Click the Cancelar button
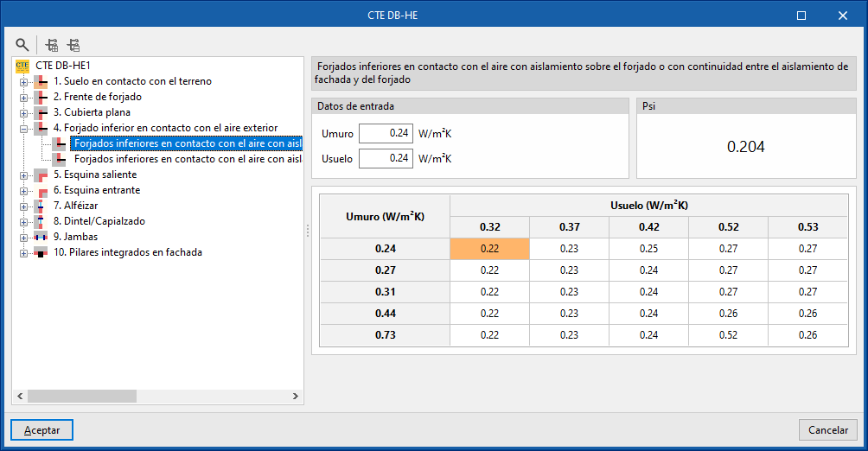Viewport: 868px width, 451px height. pos(827,430)
